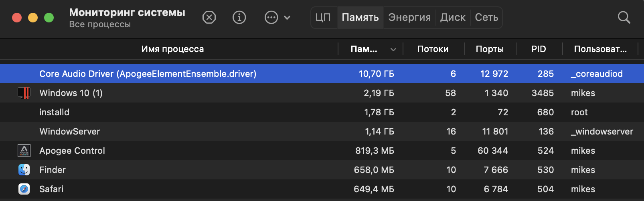Screen dimensions: 644x201
Task: Click the Safari compass icon in the list
Action: point(24,189)
